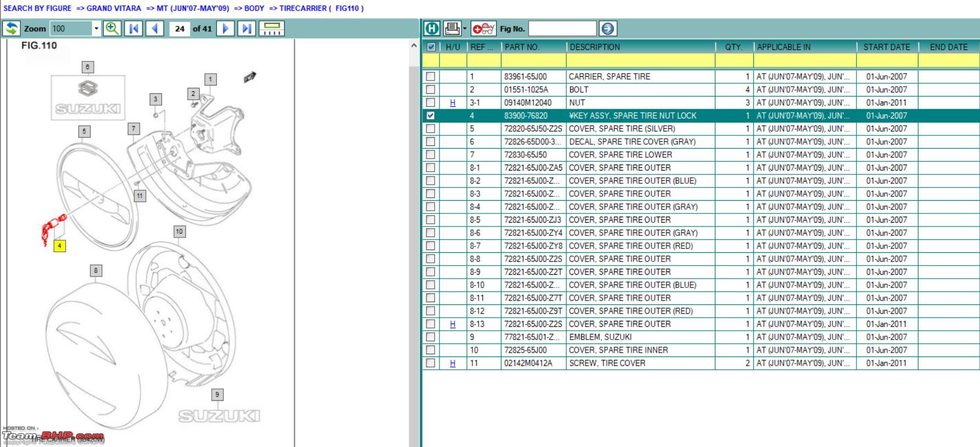Open the H link for SCREW, TIRE COVER
The height and width of the screenshot is (447, 980).
pyautogui.click(x=453, y=363)
